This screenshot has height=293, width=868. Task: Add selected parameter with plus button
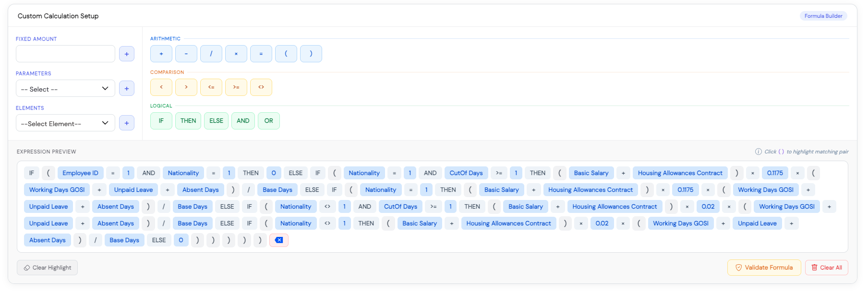point(127,89)
